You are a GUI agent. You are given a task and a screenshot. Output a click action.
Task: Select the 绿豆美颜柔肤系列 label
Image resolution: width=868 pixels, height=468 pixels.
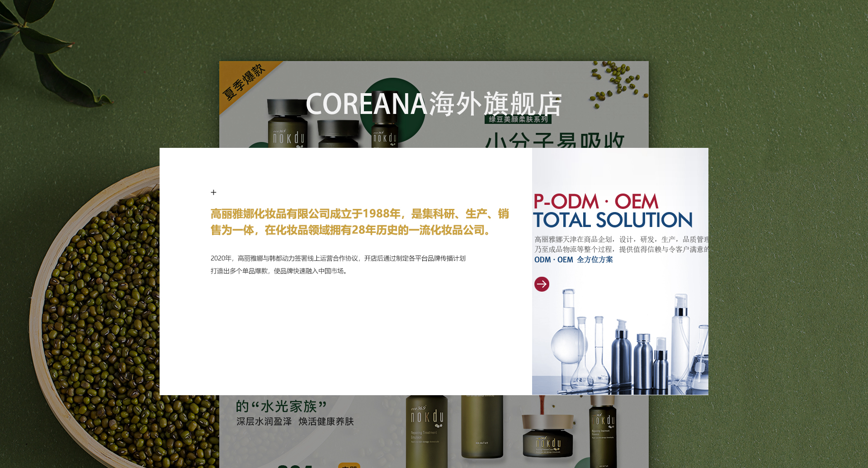[x=518, y=119]
